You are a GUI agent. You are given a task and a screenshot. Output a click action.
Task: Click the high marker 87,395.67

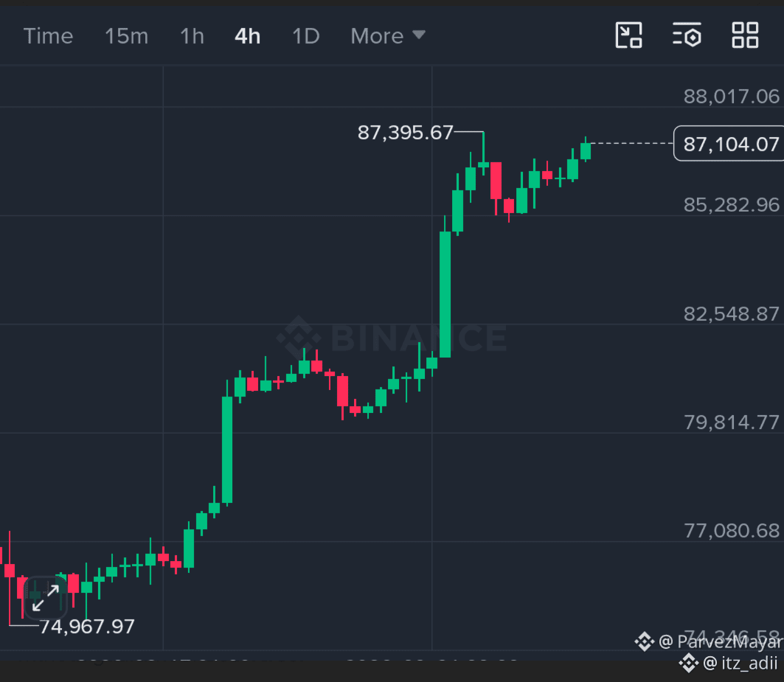[405, 133]
